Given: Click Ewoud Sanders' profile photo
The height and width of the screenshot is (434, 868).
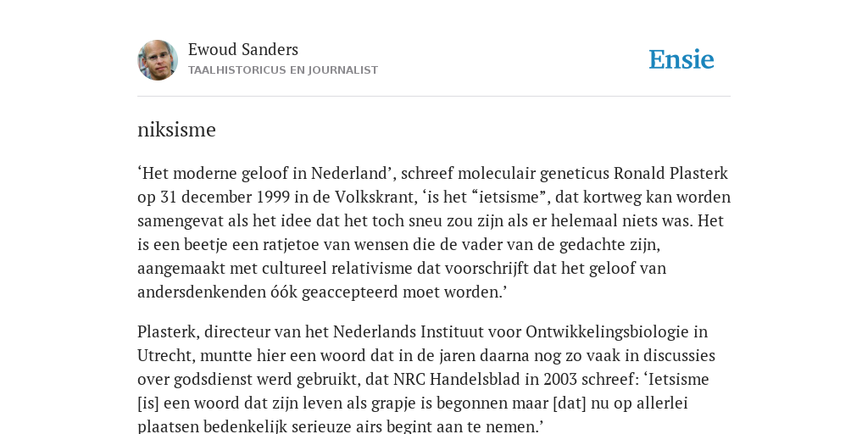Looking at the screenshot, I should coord(158,60).
